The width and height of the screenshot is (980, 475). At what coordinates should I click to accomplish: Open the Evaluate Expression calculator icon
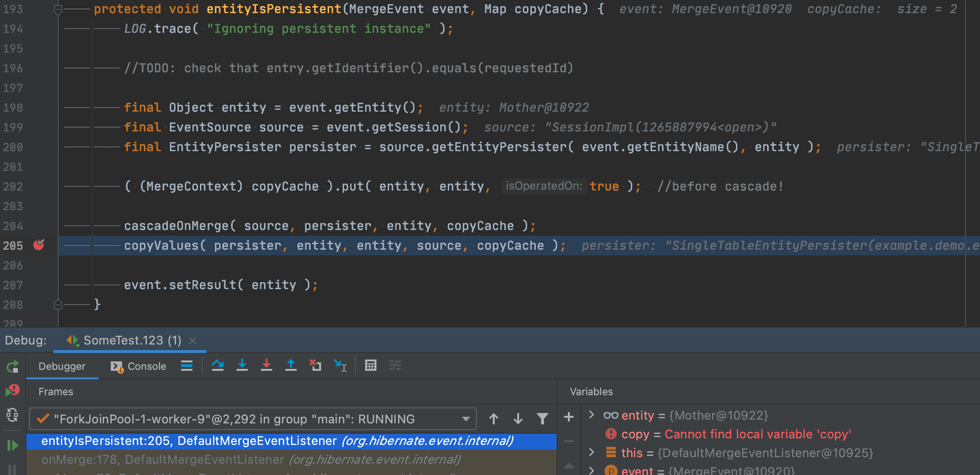click(371, 365)
